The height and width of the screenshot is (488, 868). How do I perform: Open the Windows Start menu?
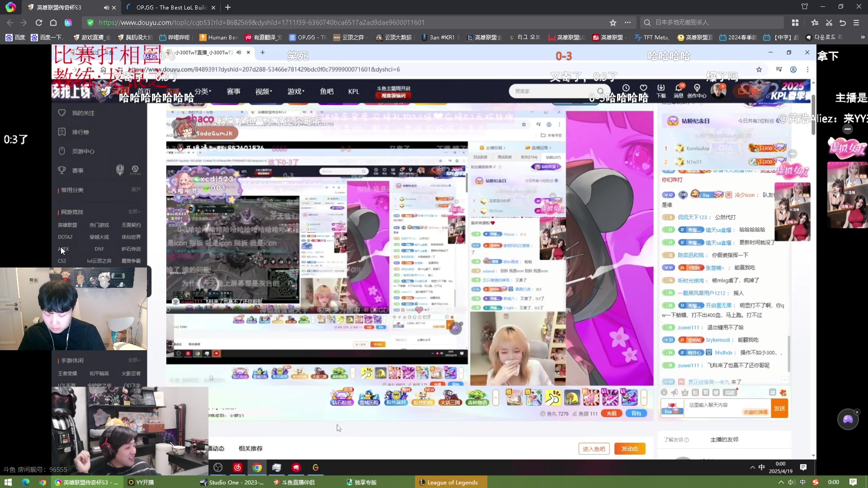[x=8, y=482]
